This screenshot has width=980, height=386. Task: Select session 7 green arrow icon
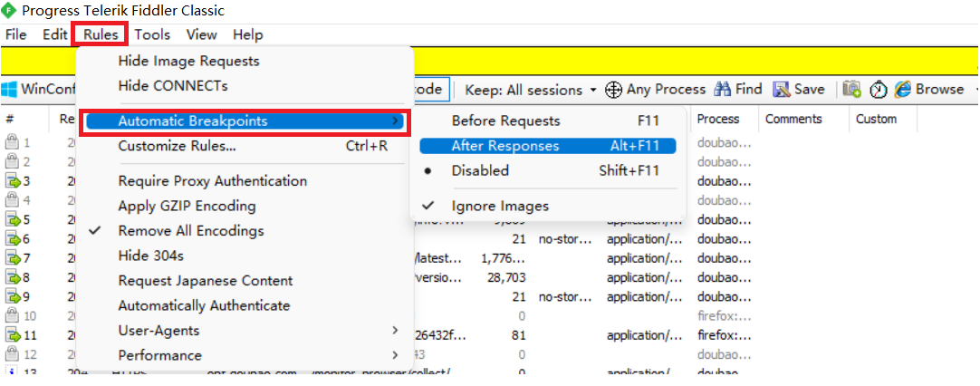point(13,258)
